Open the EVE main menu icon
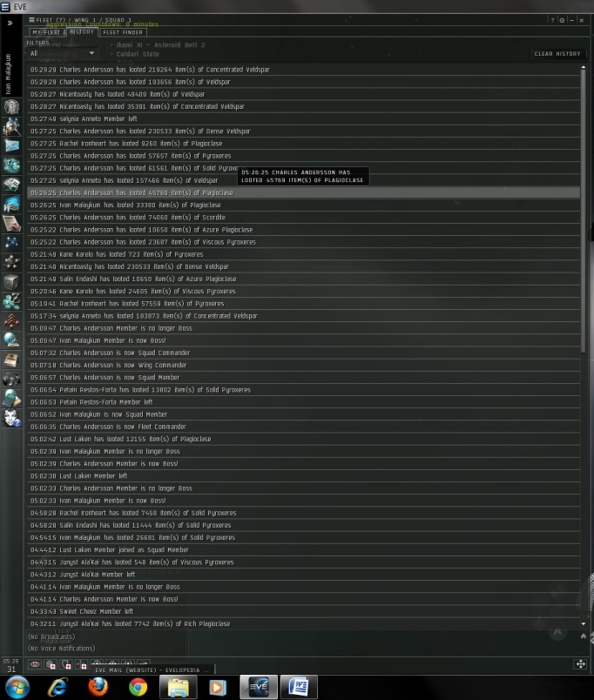The image size is (594, 700). click(x=5, y=7)
